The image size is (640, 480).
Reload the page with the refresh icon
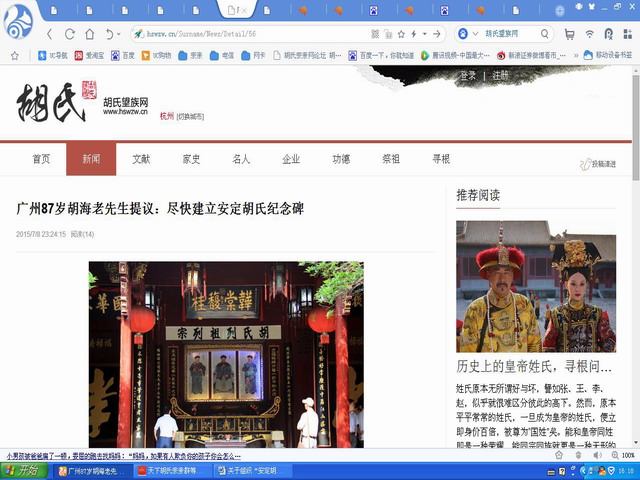pyautogui.click(x=70, y=34)
